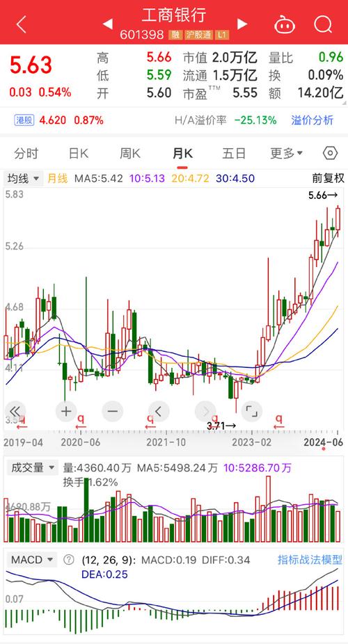Image resolution: width=348 pixels, height=644 pixels.
Task: Tap the 2024-06 date marker
Action: point(324,442)
